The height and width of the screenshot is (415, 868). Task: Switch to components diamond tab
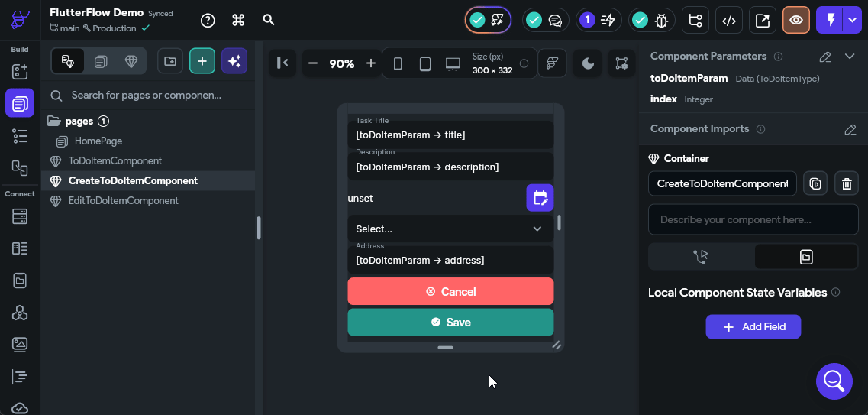pos(131,61)
